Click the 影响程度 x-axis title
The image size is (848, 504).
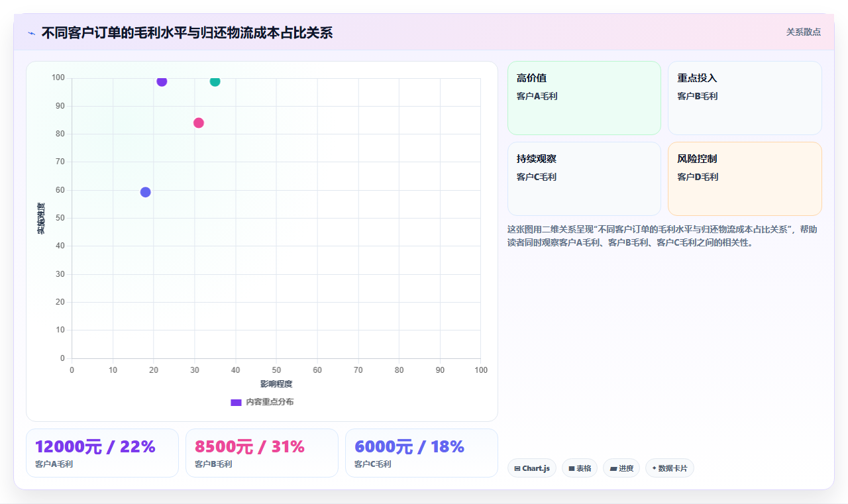click(x=276, y=384)
